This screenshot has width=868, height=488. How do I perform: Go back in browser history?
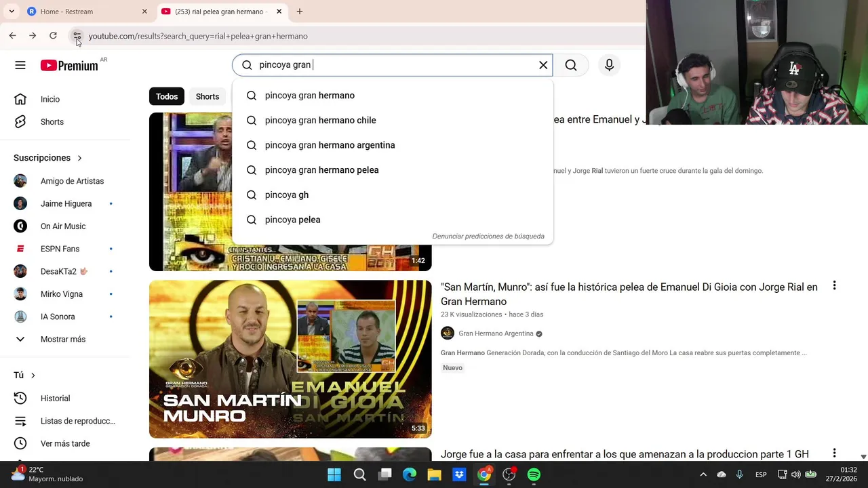point(12,36)
